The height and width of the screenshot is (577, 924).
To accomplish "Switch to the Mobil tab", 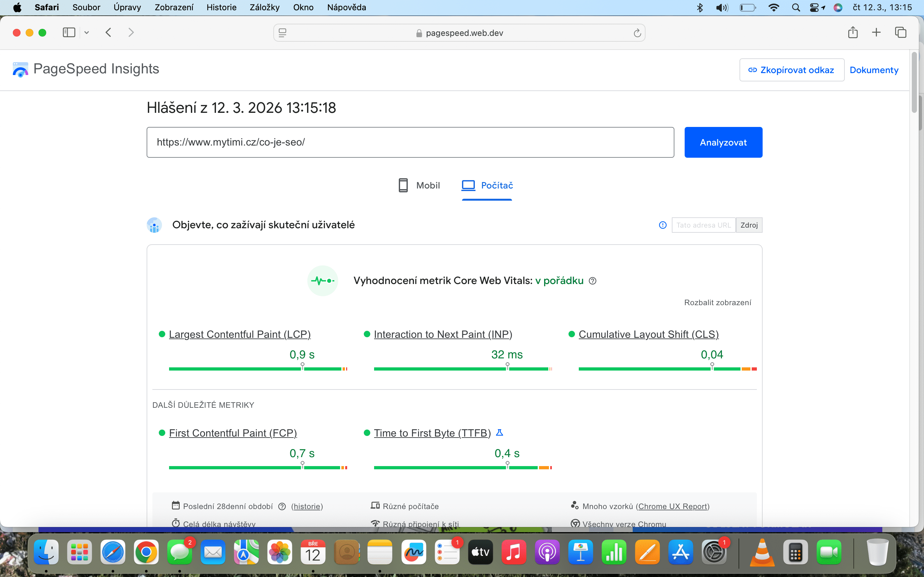I will [x=418, y=185].
